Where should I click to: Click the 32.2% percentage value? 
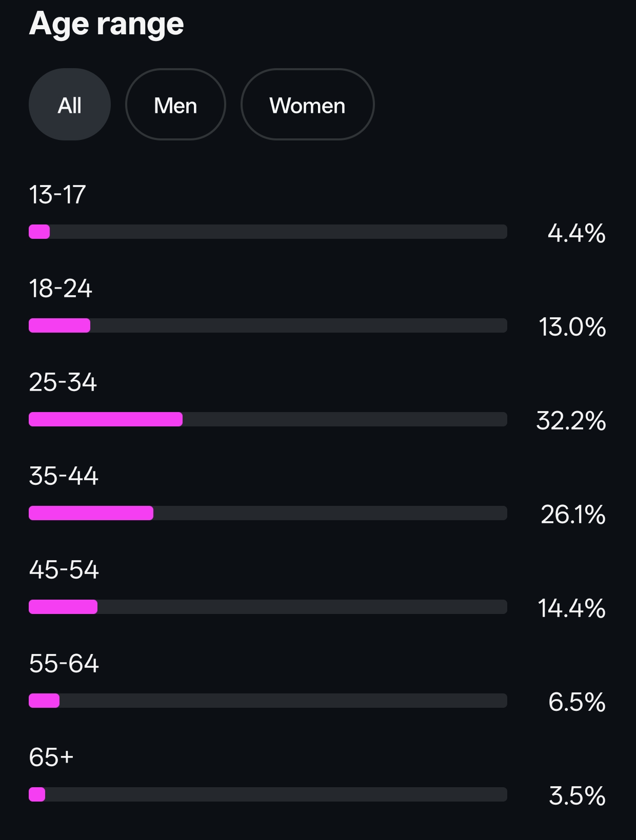pos(571,421)
